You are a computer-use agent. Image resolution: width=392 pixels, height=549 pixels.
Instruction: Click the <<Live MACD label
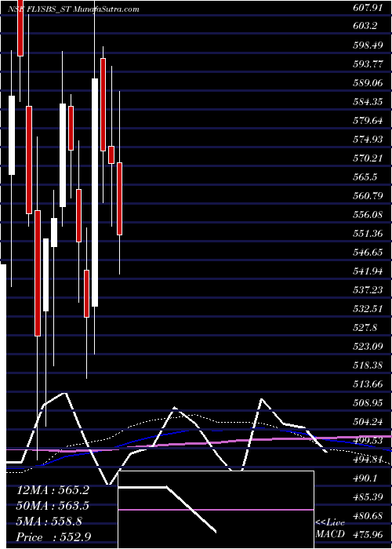(x=330, y=529)
